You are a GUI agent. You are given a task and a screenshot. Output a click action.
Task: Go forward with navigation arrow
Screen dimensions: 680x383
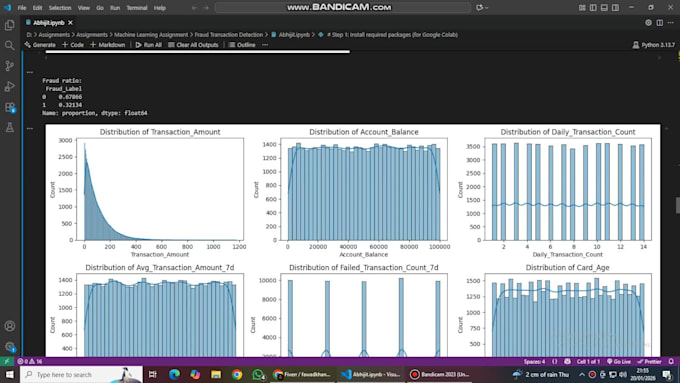pyautogui.click(x=206, y=8)
